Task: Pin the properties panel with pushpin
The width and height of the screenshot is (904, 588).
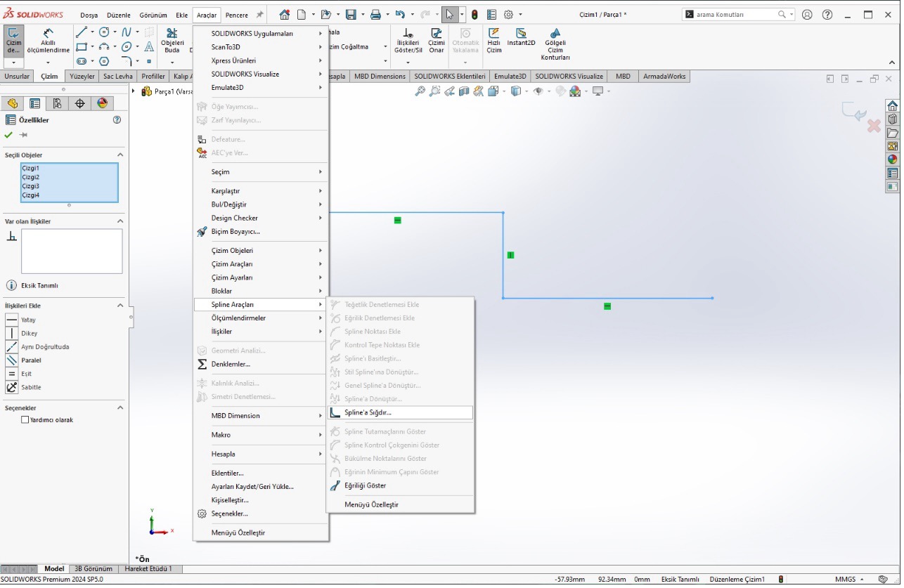Action: 23,135
